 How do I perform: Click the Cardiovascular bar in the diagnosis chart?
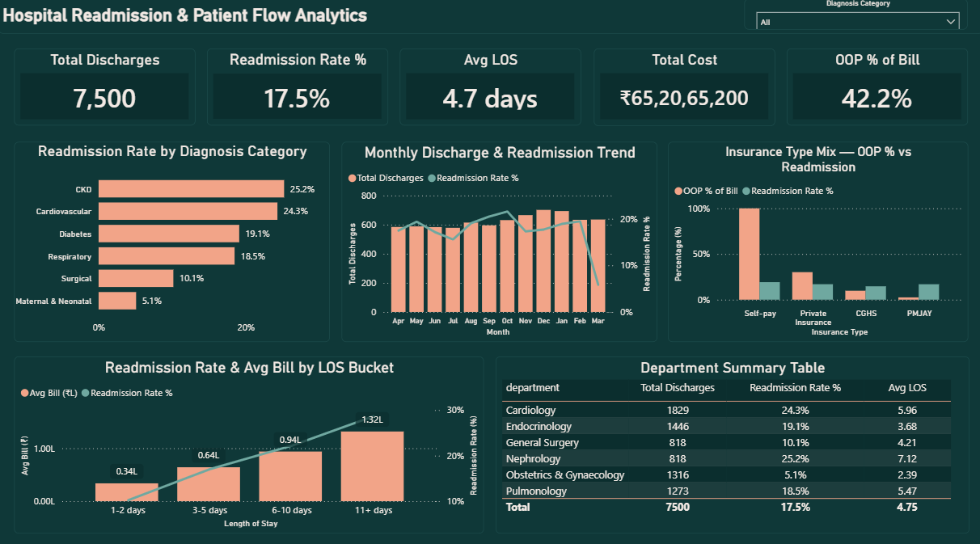[x=188, y=211]
